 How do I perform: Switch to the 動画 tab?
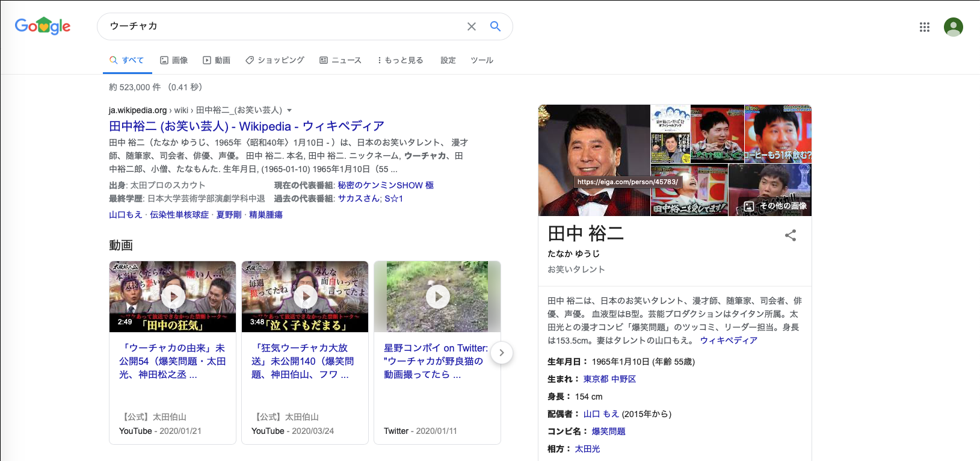point(217,60)
